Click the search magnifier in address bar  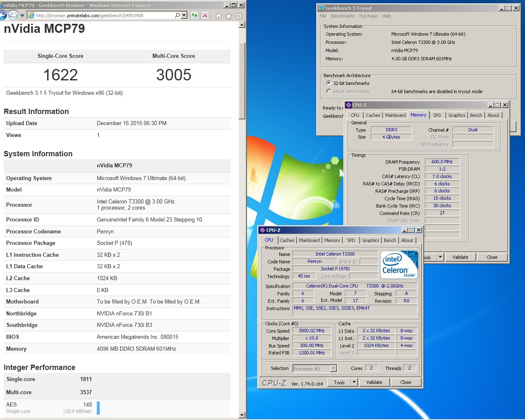click(177, 15)
